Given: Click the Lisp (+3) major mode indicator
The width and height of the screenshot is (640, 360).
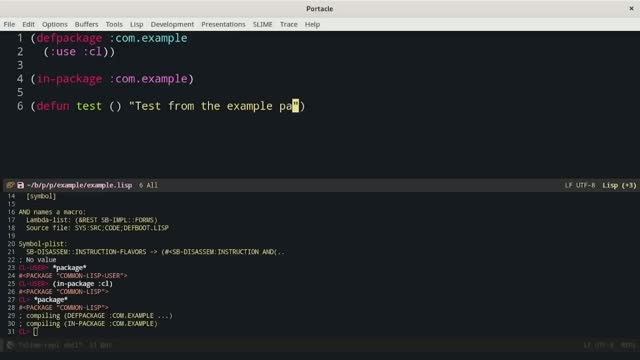Looking at the screenshot, I should [x=619, y=185].
